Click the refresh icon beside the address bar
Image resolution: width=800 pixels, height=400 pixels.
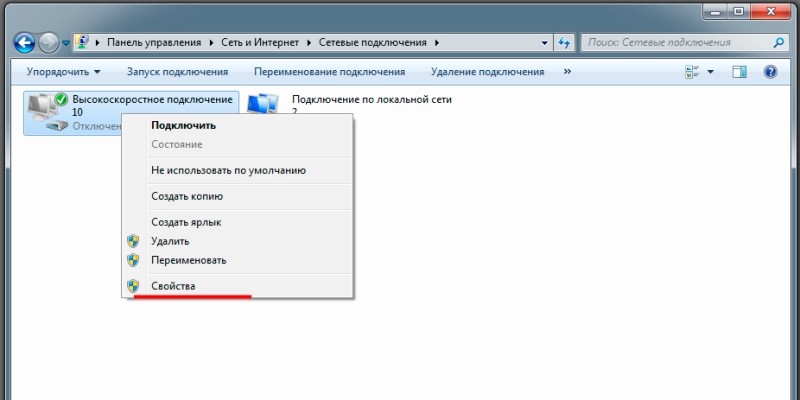point(565,43)
